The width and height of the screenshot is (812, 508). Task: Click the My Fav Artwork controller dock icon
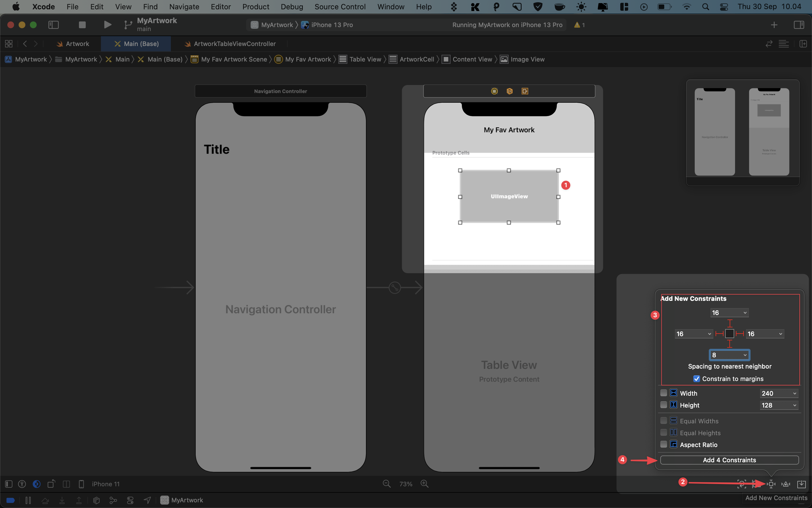(494, 91)
